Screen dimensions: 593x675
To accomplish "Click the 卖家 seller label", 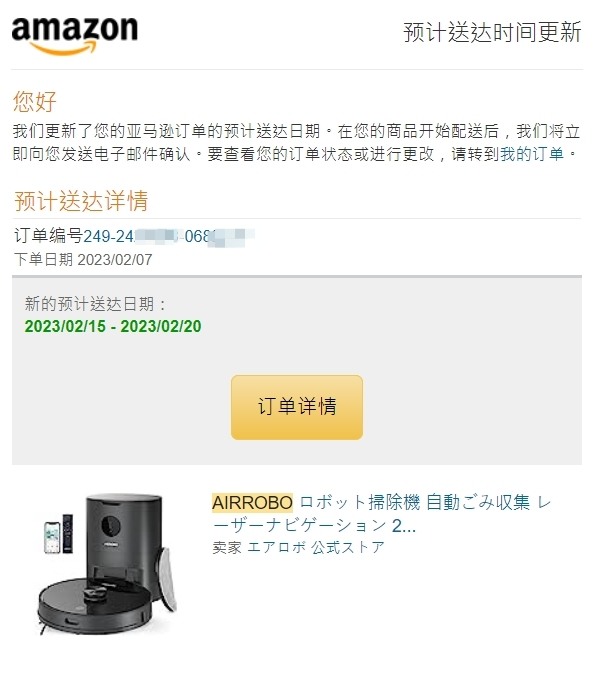I will 227,547.
